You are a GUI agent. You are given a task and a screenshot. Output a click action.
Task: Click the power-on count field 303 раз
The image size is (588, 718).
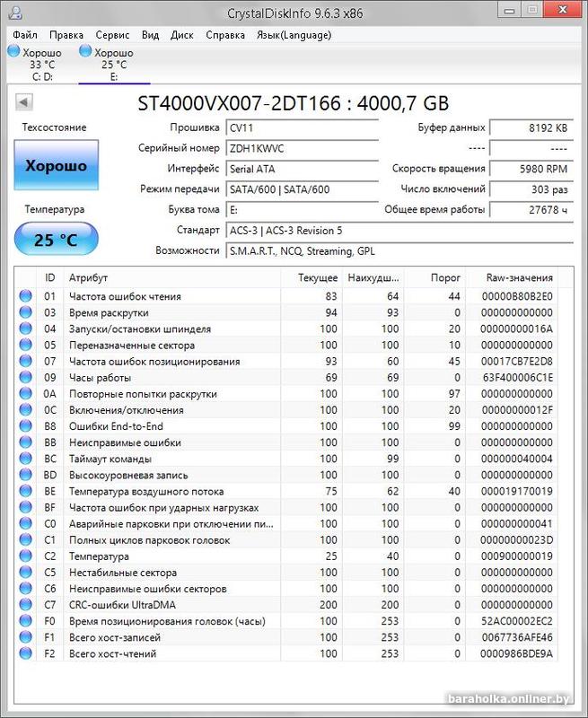[x=531, y=189]
